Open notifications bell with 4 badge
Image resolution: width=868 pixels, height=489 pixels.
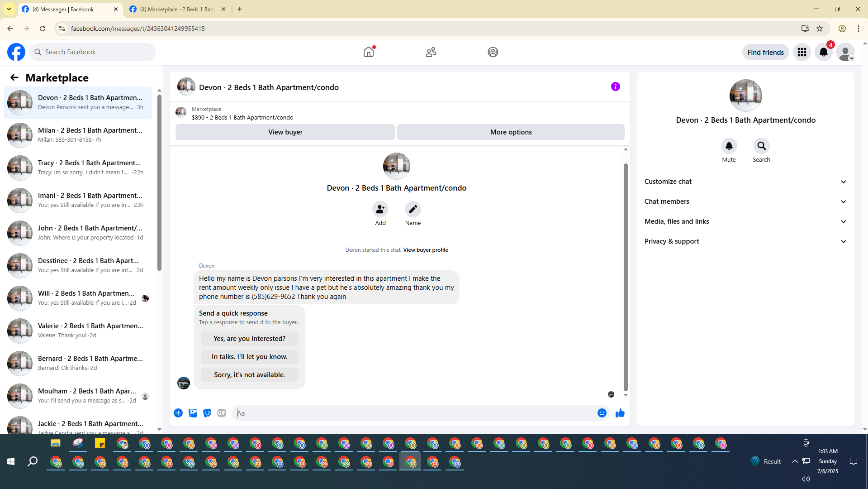pyautogui.click(x=824, y=52)
